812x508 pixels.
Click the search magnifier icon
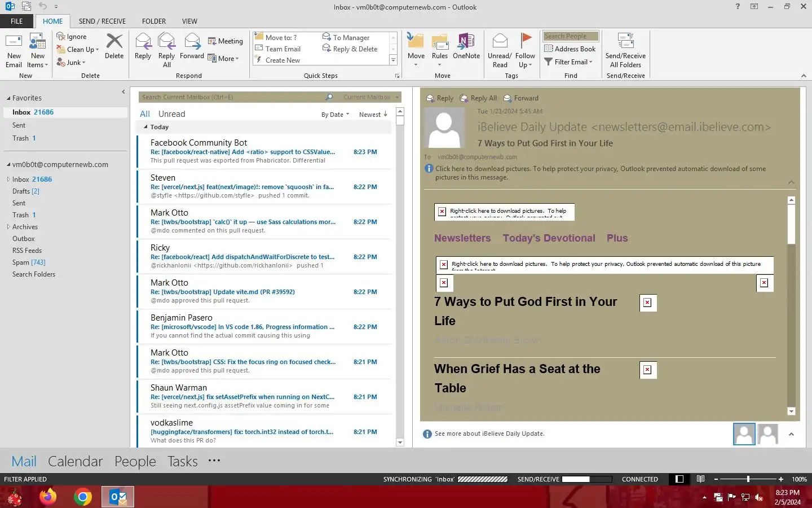pyautogui.click(x=329, y=97)
